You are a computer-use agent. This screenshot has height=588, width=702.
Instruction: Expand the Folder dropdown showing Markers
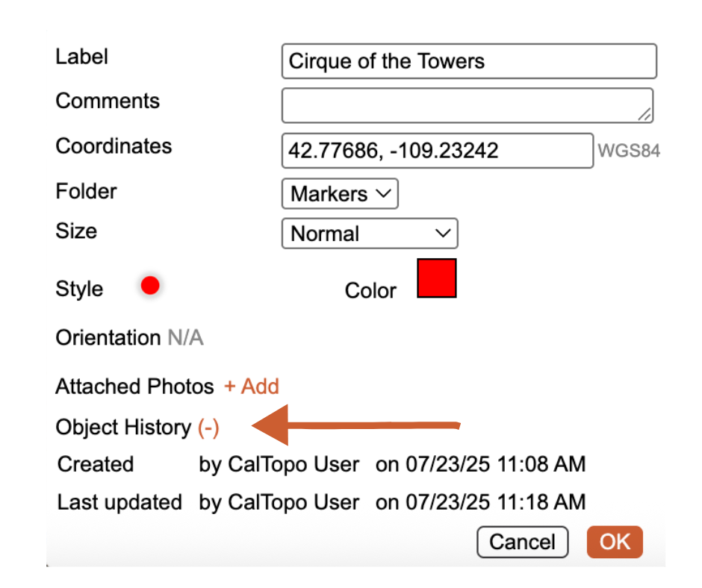tap(340, 194)
